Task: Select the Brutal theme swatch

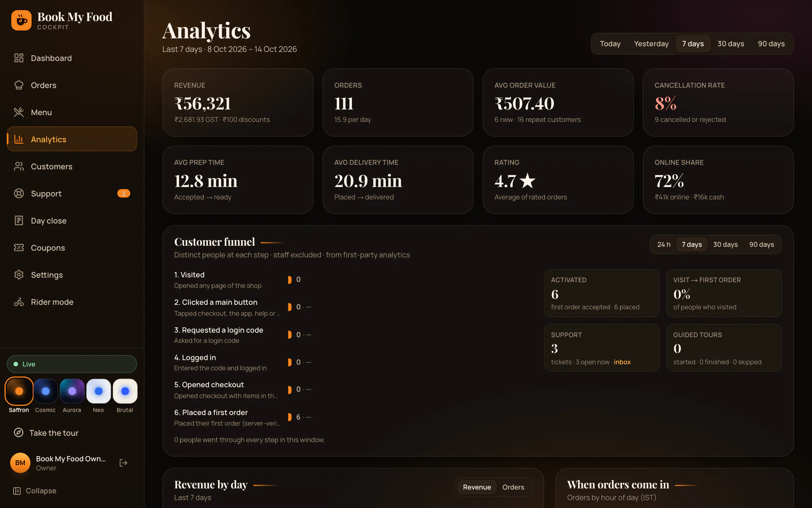Action: coord(125,391)
